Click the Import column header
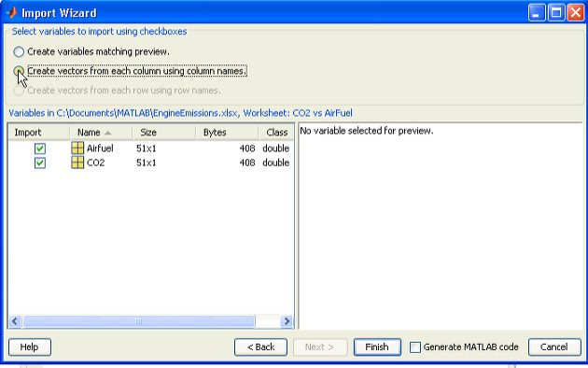Image resolution: width=588 pixels, height=368 pixels. point(38,133)
